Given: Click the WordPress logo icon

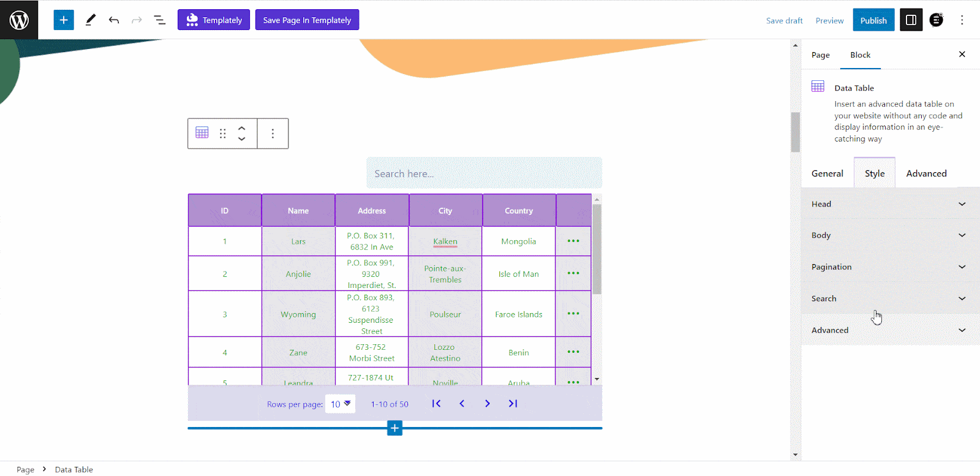Looking at the screenshot, I should coord(19,20).
